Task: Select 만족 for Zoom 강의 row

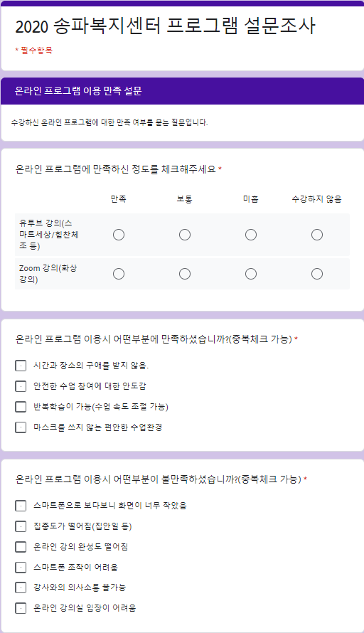Action: pos(119,274)
